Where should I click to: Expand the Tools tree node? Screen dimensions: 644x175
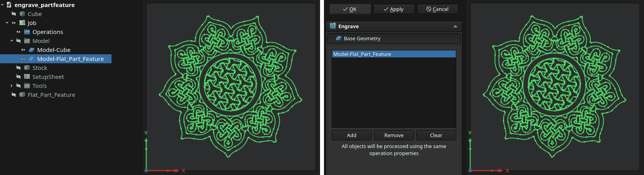click(x=12, y=86)
